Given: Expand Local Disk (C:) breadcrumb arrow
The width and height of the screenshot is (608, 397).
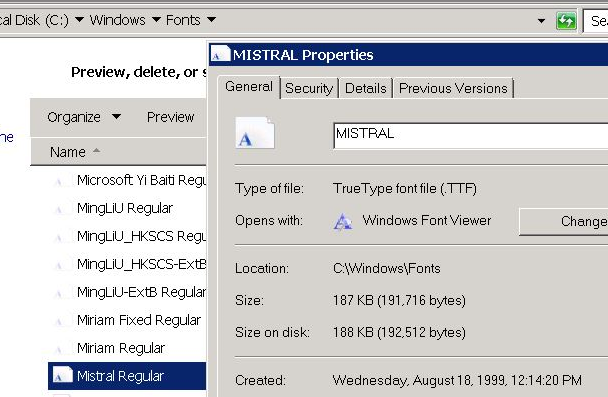Looking at the screenshot, I should click(x=79, y=19).
